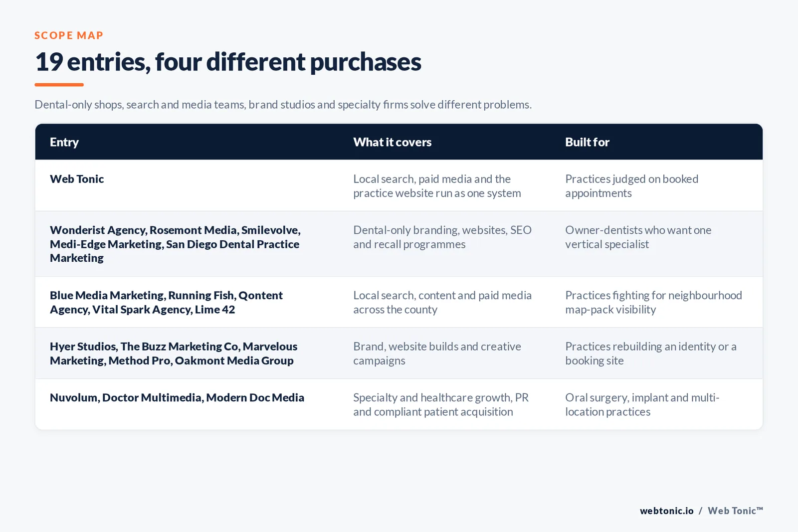Click the Hyer Studios, The Buzz Marketing entry
Screen dimensions: 798x532
[174, 354]
